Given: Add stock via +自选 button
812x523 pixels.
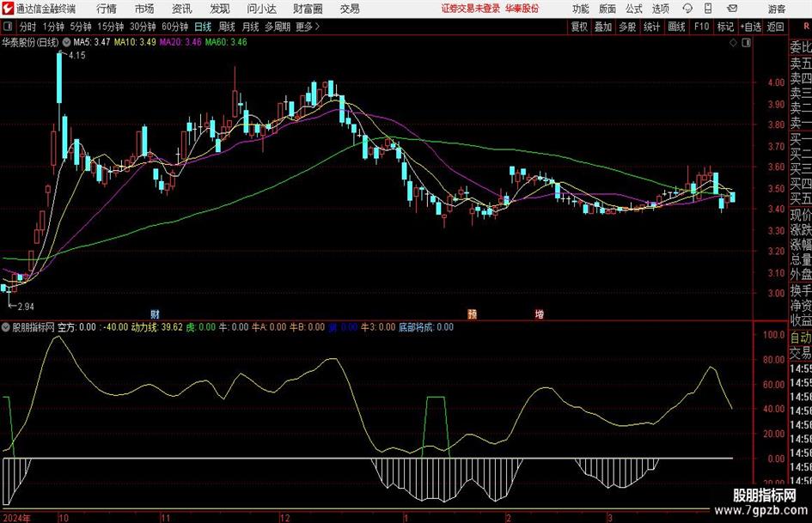Looking at the screenshot, I should [x=751, y=27].
